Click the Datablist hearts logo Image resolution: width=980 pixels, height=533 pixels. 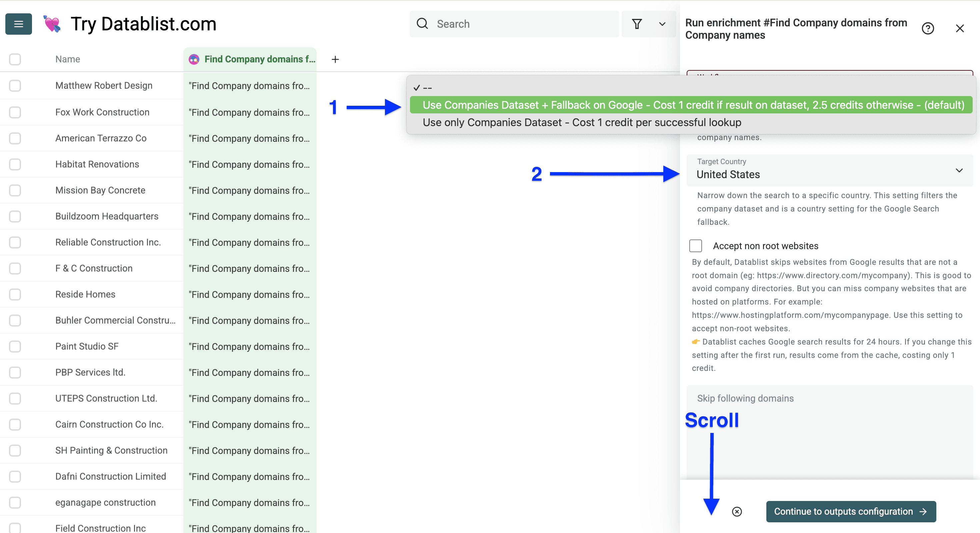[x=53, y=24]
